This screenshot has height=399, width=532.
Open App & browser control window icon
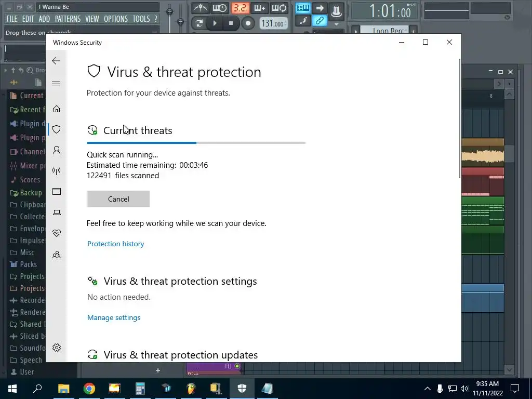click(57, 192)
